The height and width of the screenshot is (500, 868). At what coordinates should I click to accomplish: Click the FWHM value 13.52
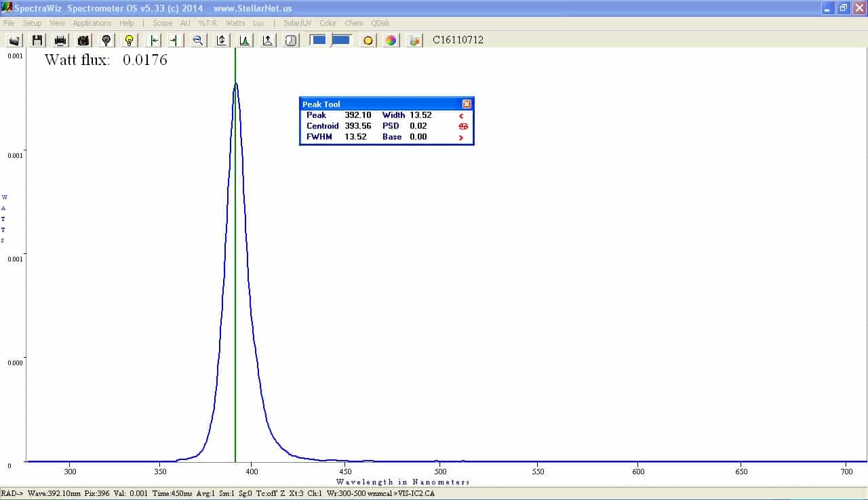click(355, 137)
